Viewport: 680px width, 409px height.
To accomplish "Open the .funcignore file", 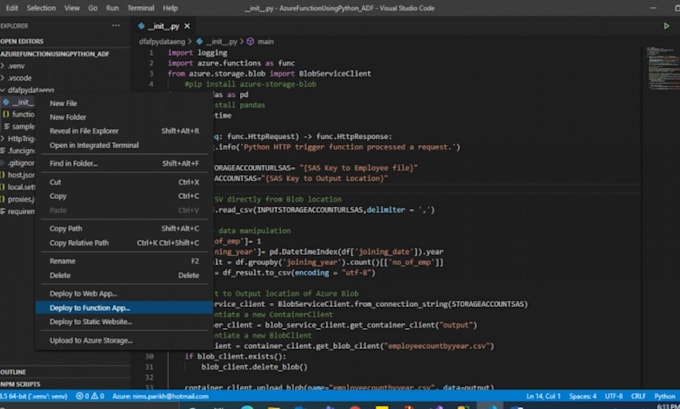I will click(x=18, y=151).
